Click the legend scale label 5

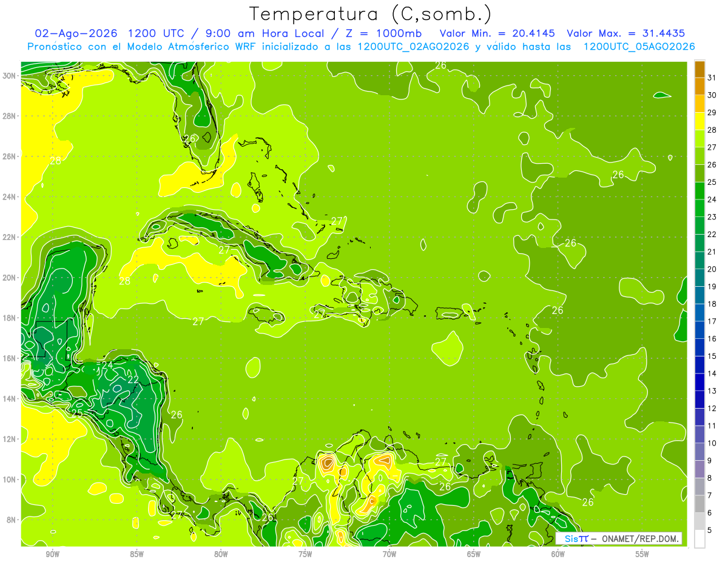click(x=710, y=530)
